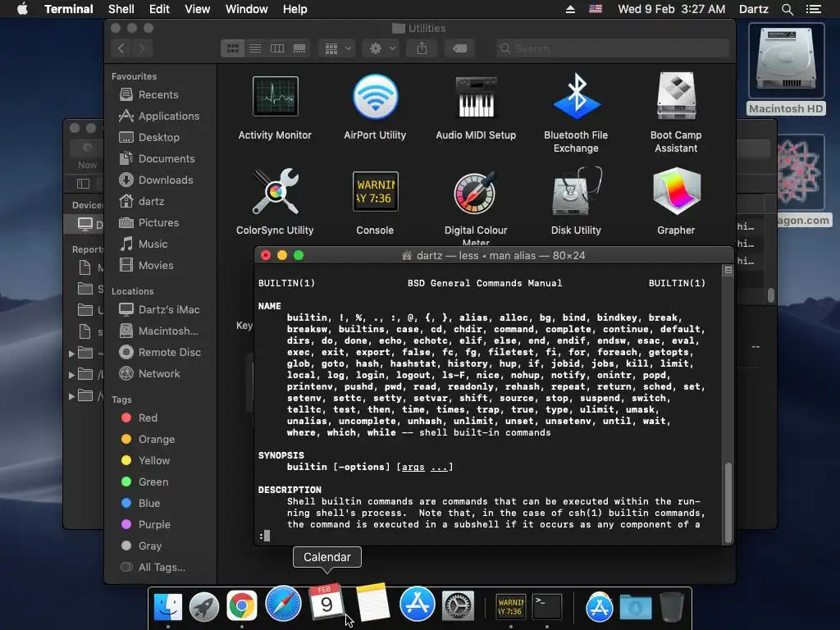Go back in Finder navigation
Viewport: 840px width, 630px height.
click(x=121, y=48)
